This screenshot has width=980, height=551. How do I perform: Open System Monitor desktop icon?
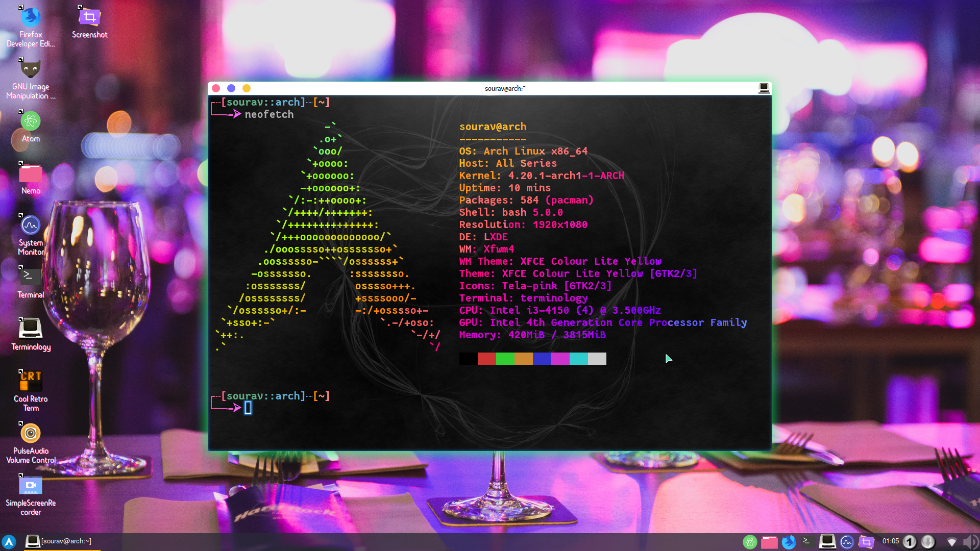(31, 226)
